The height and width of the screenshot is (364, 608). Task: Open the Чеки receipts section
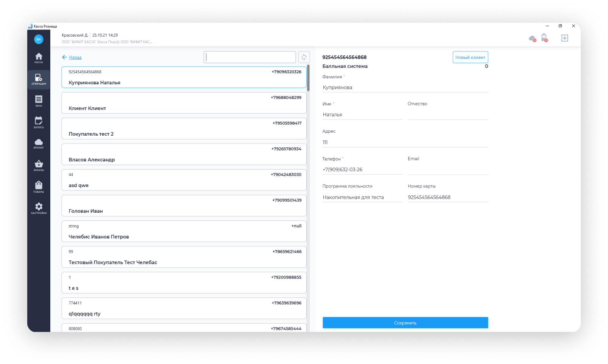point(39,101)
